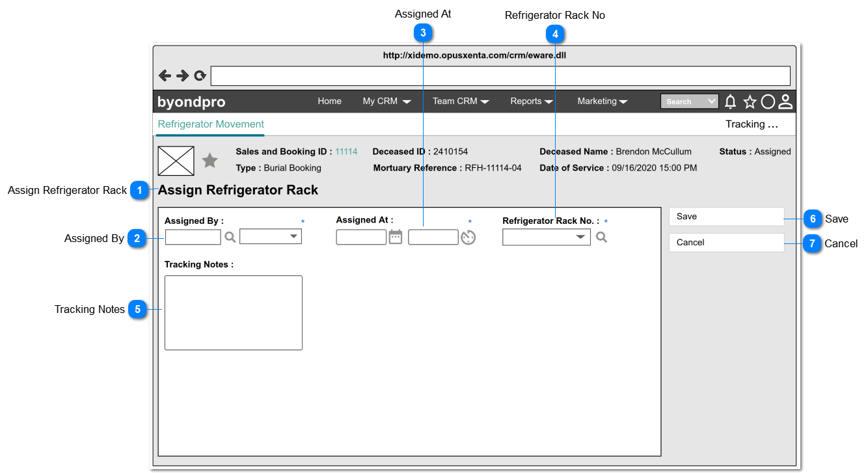Click the circle icon in top bar
868x475 pixels.
(768, 102)
